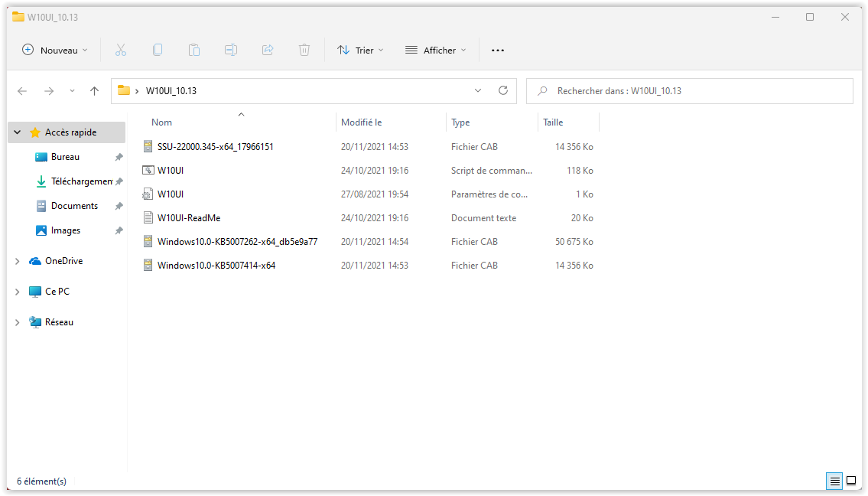Click the W10UI-ReadMe text document icon
The image size is (868, 496).
pos(148,218)
